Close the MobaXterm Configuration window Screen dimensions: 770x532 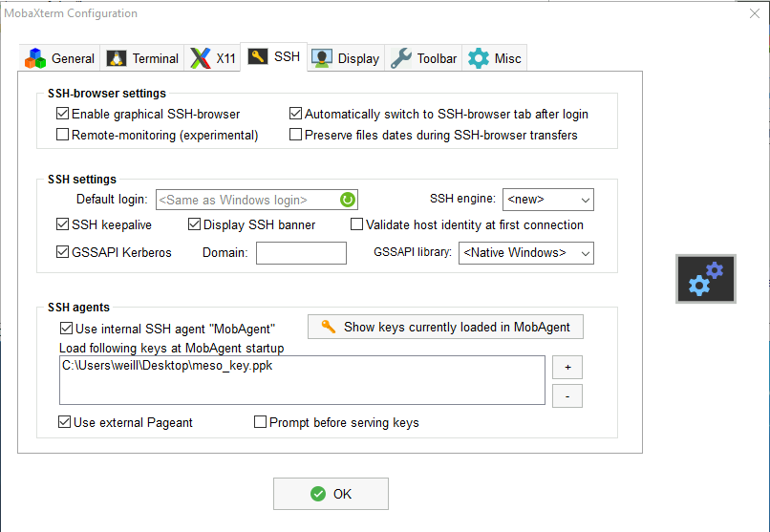[755, 13]
